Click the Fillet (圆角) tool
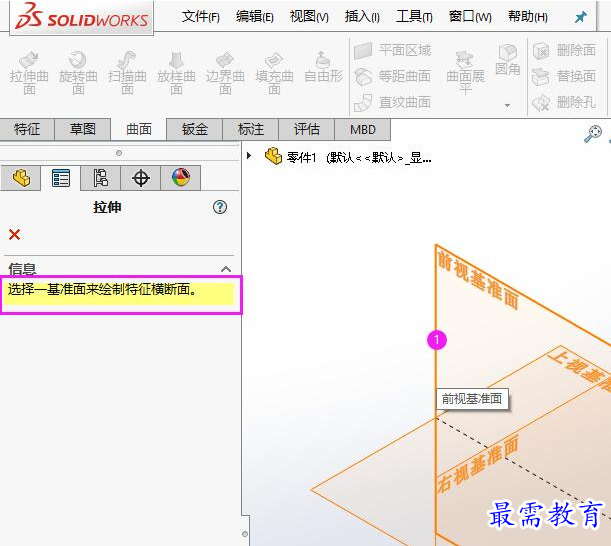The width and height of the screenshot is (611, 546). pyautogui.click(x=508, y=59)
